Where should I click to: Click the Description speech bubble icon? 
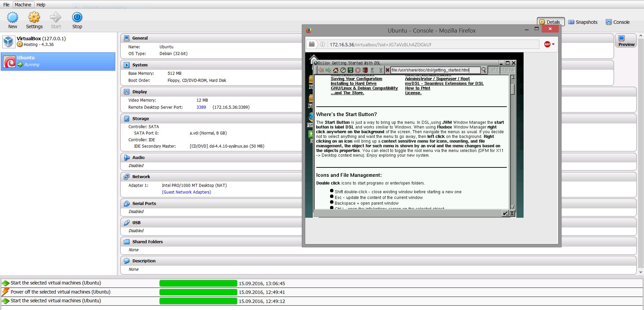point(126,261)
